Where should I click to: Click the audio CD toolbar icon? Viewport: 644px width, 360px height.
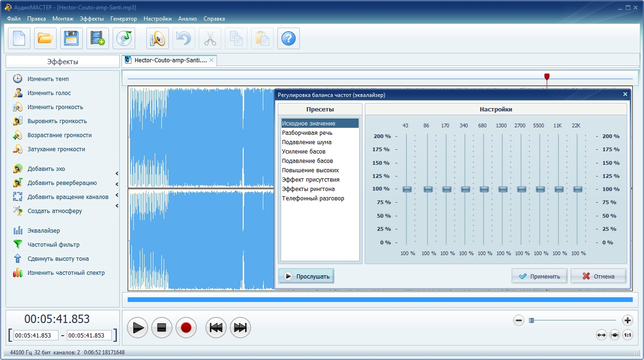pos(124,38)
